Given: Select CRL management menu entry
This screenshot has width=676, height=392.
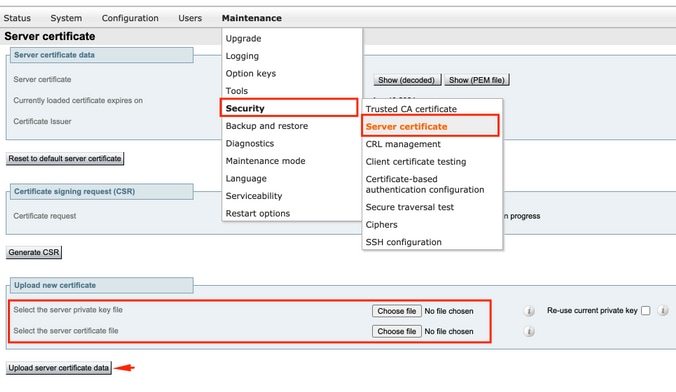Looking at the screenshot, I should click(x=403, y=144).
